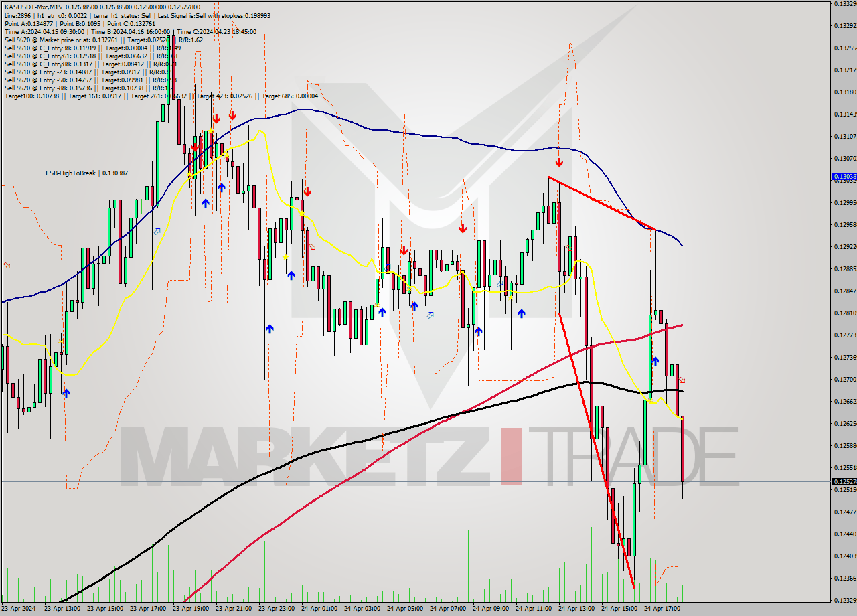This screenshot has width=857, height=616.
Task: Select the steep descending red trendline
Action: [597, 451]
